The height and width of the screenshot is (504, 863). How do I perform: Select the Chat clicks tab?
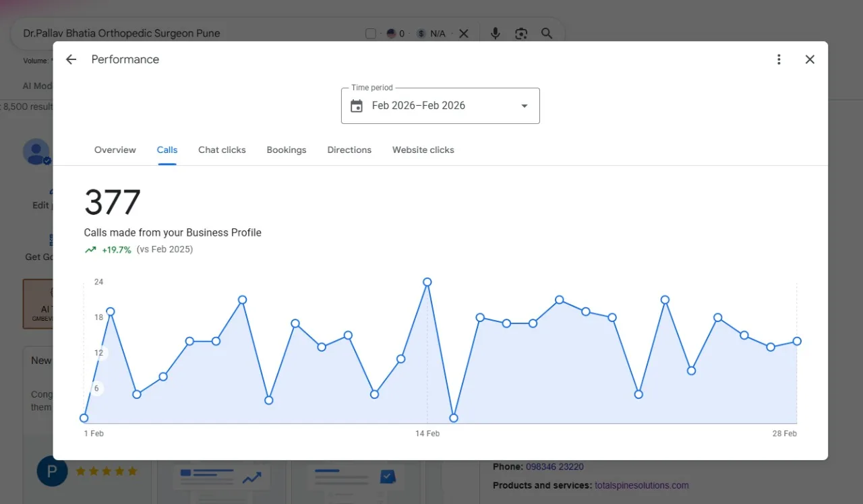222,150
